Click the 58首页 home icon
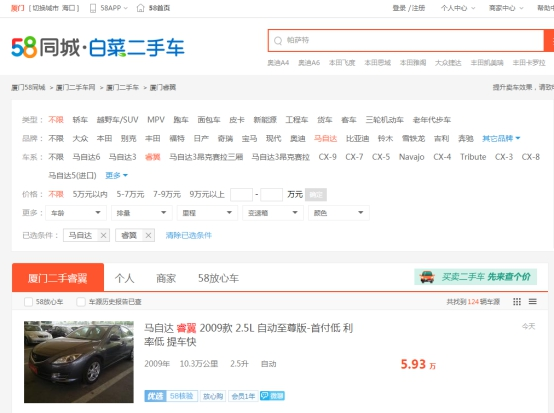The height and width of the screenshot is (413, 554). [141, 8]
